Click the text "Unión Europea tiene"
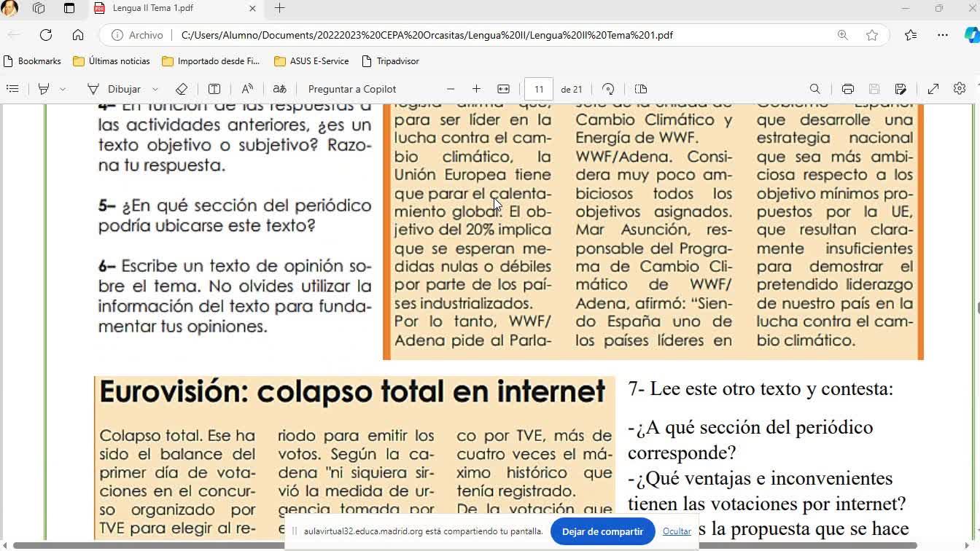Viewport: 980px width, 551px height. [472, 175]
